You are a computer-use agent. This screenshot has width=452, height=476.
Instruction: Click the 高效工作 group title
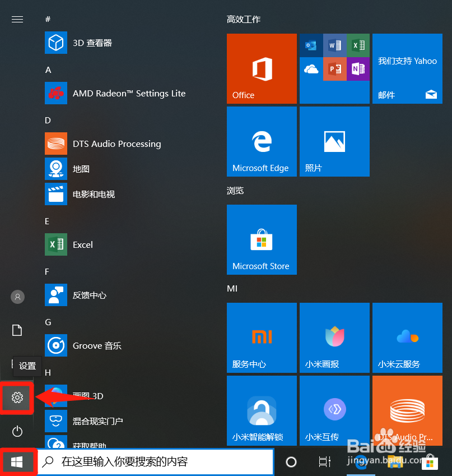(243, 20)
